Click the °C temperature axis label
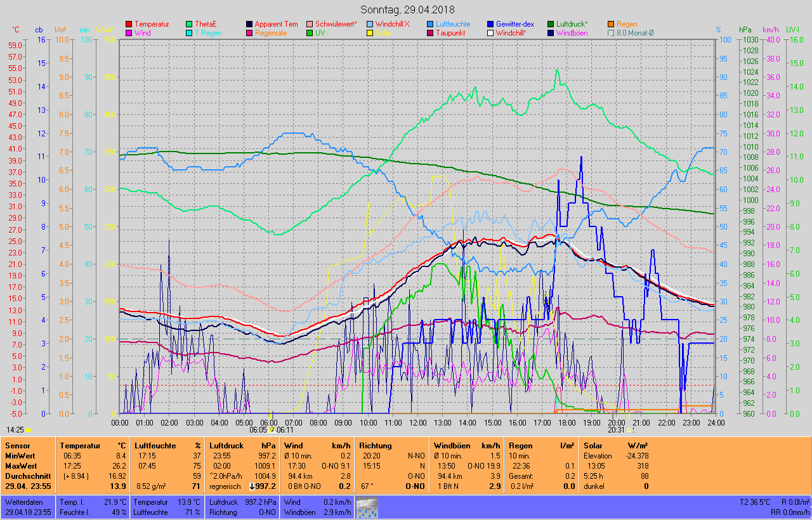Screen dimensions: 812x520 coord(16,30)
